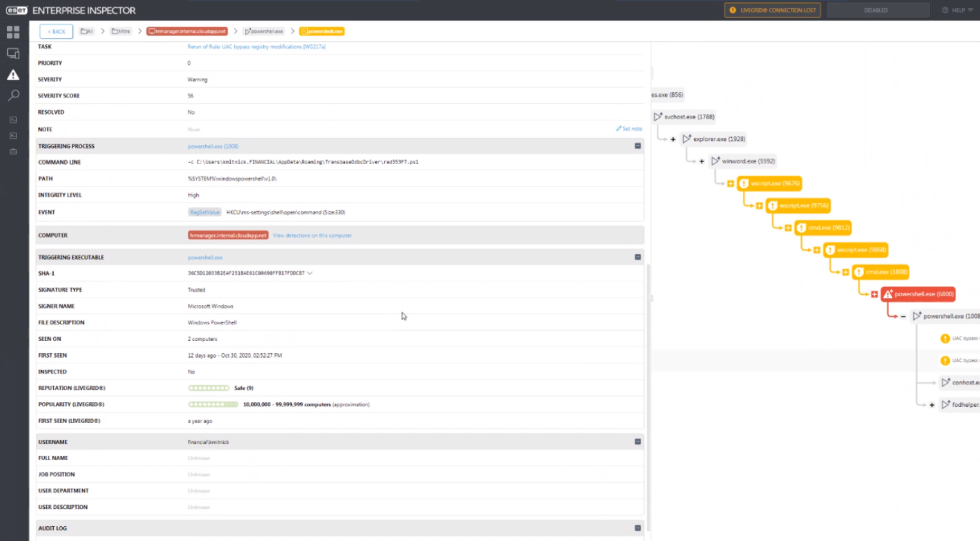This screenshot has height=541, width=980.
Task: Open Rerun of Rule UAC bypass task link
Action: pos(257,47)
